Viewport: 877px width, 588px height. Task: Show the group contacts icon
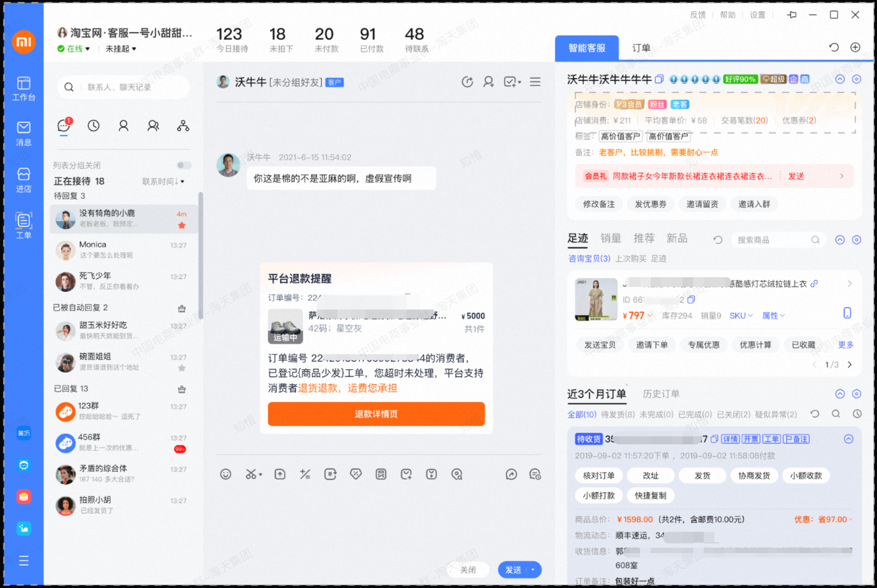153,126
